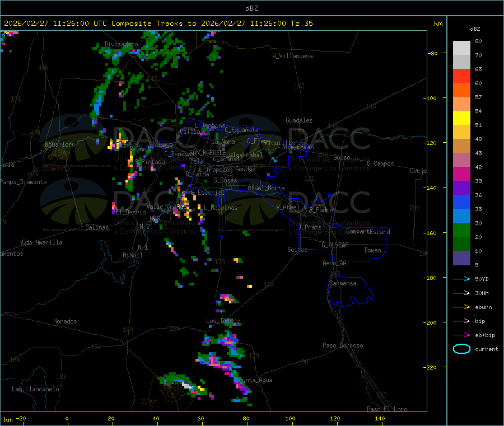Click the Paso_Barroso map label

click(343, 345)
